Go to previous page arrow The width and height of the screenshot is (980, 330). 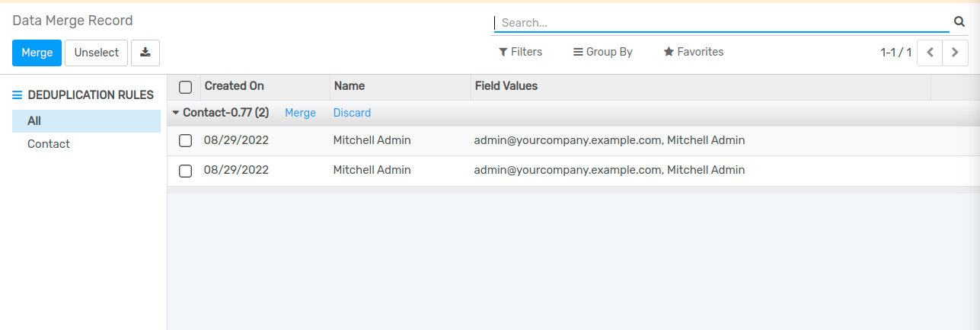[x=930, y=53]
